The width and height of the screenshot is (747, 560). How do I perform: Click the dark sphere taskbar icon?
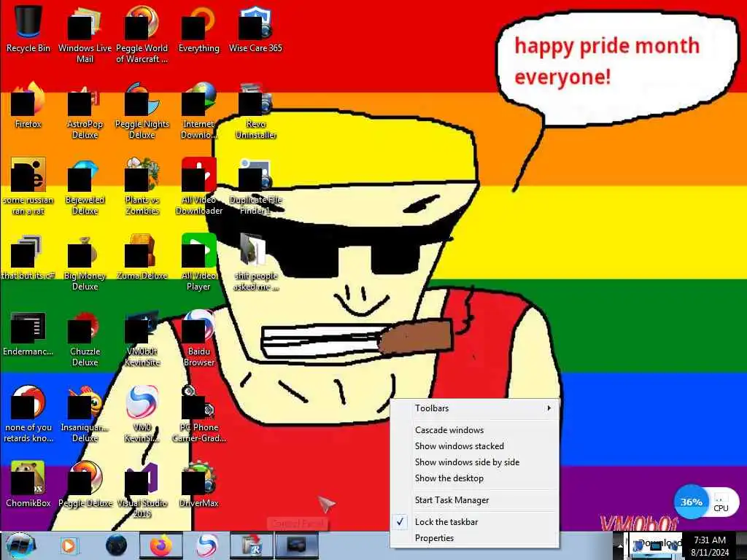click(116, 545)
